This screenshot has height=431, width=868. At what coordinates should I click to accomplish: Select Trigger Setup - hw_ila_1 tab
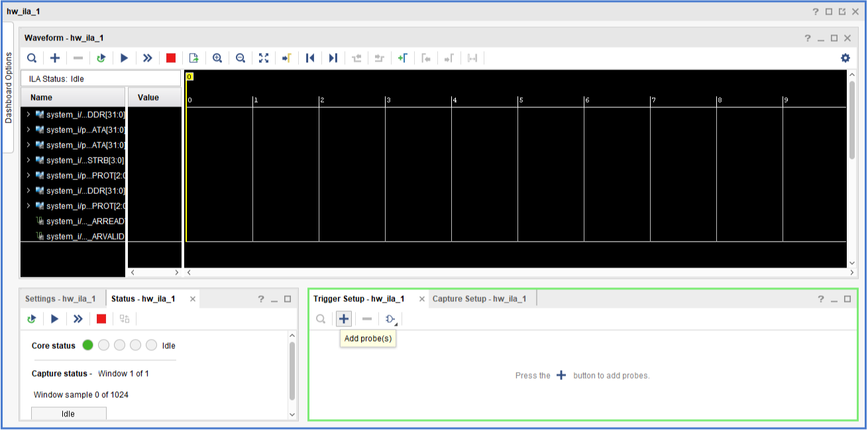[x=359, y=299]
